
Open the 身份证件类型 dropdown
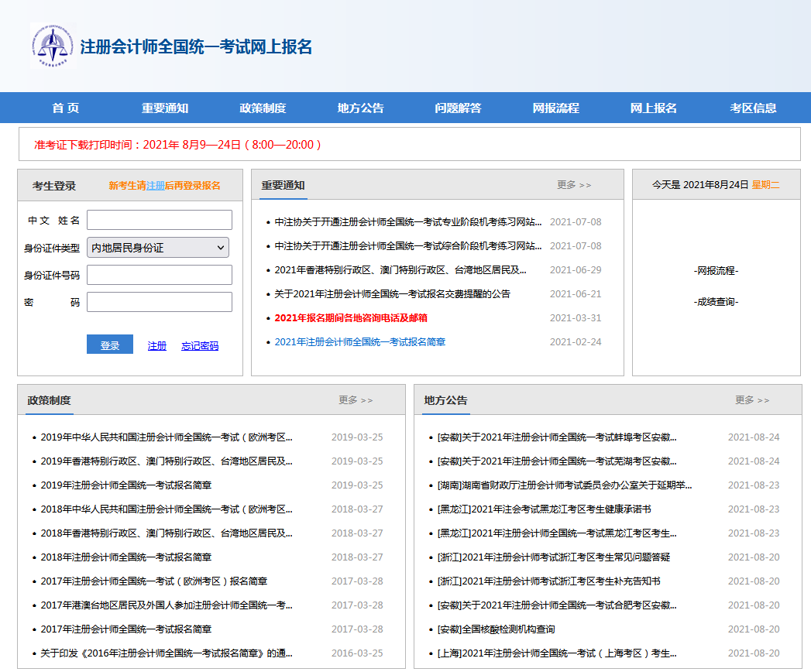point(158,248)
